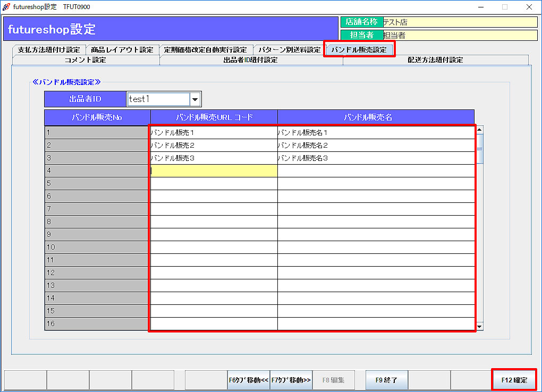Click the 出品者ID field showing test1
Image resolution: width=542 pixels, height=392 pixels.
pyautogui.click(x=158, y=99)
